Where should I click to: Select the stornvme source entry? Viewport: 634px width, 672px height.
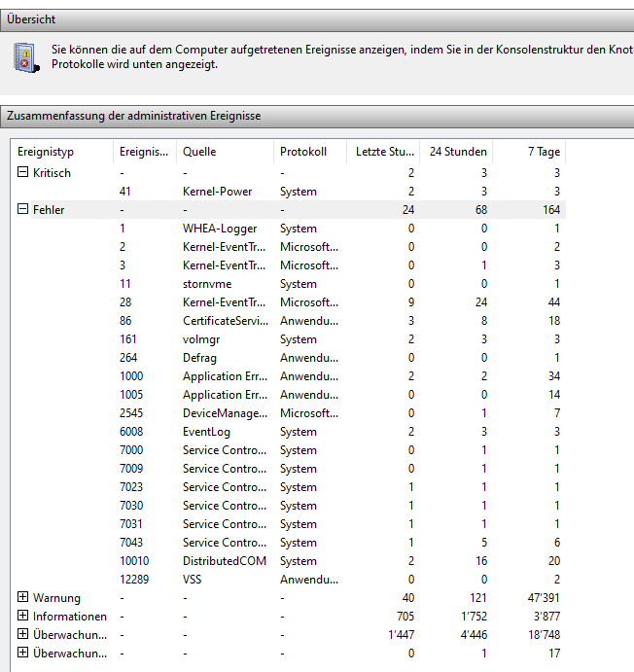tap(207, 284)
